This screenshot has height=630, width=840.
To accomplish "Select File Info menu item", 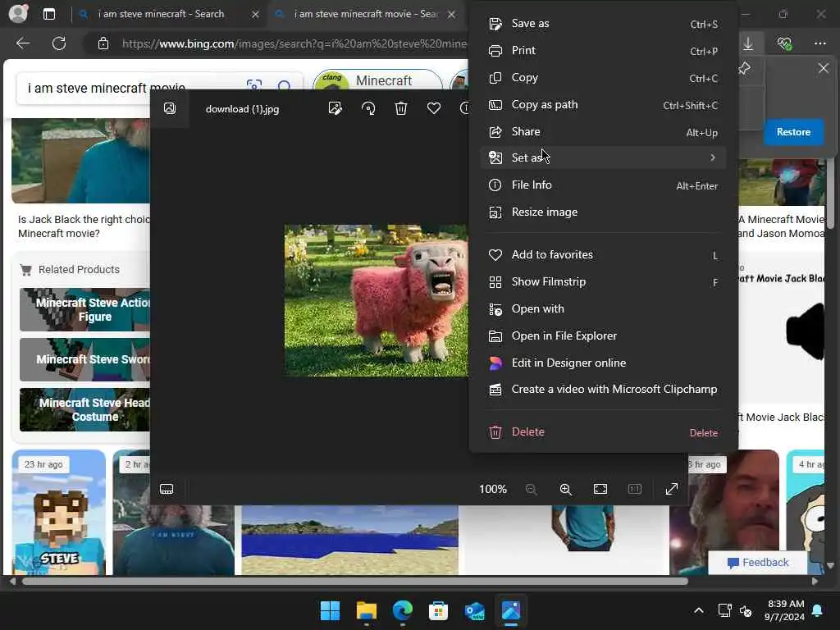I will pos(603,185).
